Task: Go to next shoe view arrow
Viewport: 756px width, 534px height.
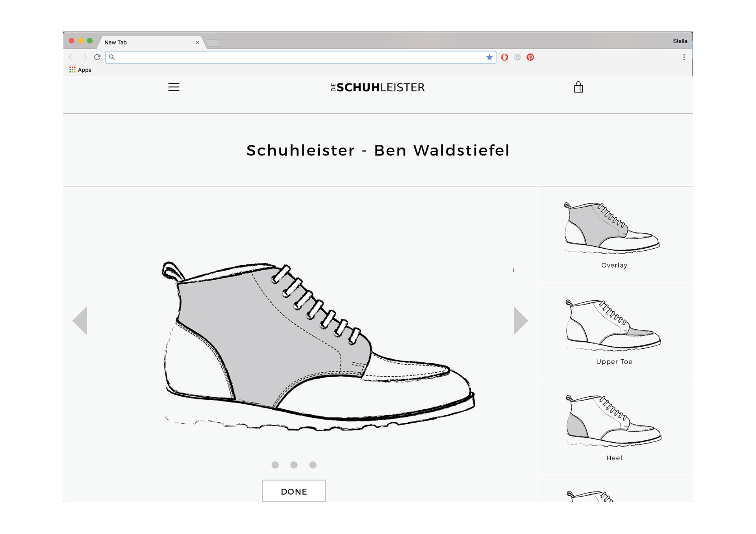Action: [521, 321]
